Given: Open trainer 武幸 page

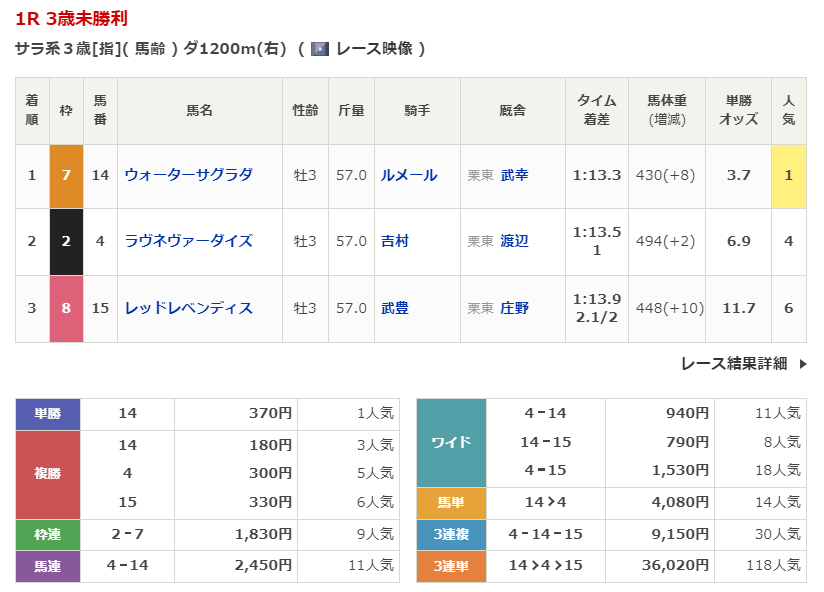Looking at the screenshot, I should pos(514,175).
